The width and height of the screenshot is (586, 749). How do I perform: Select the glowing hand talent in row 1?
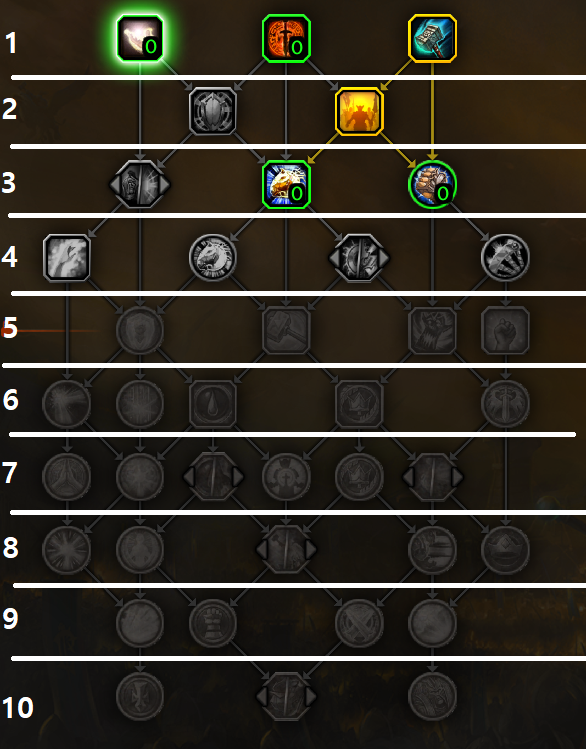[x=140, y=38]
